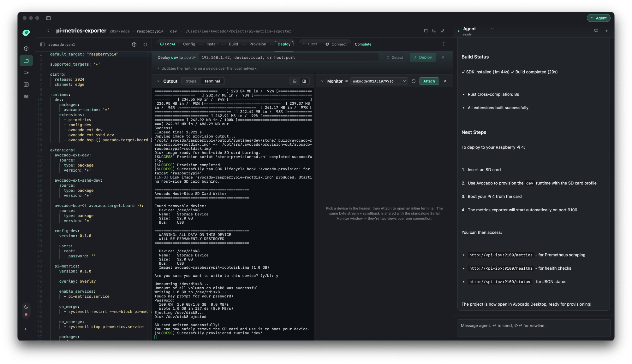Switch Output view to Steps
Screen dimensions: 632x364
coord(191,81)
